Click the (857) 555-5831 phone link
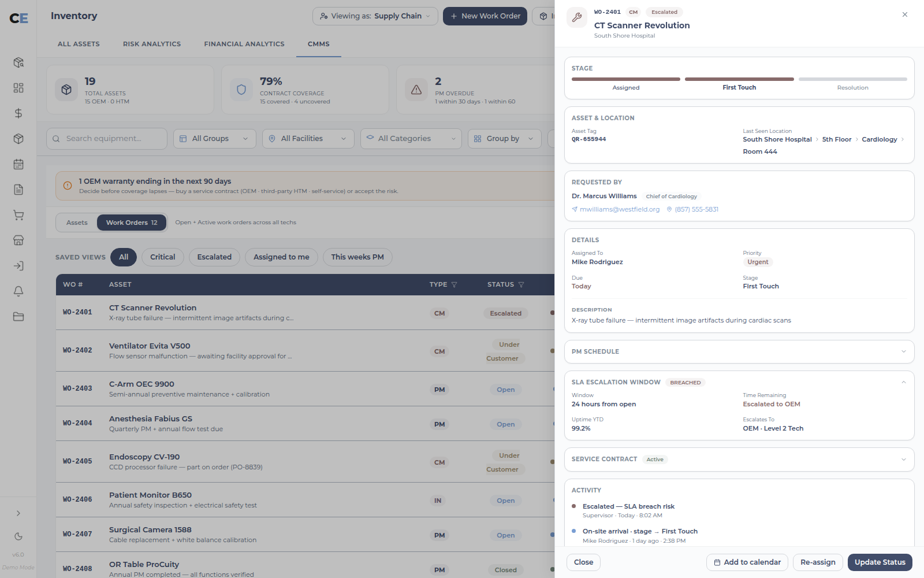This screenshot has height=578, width=924. pos(692,209)
